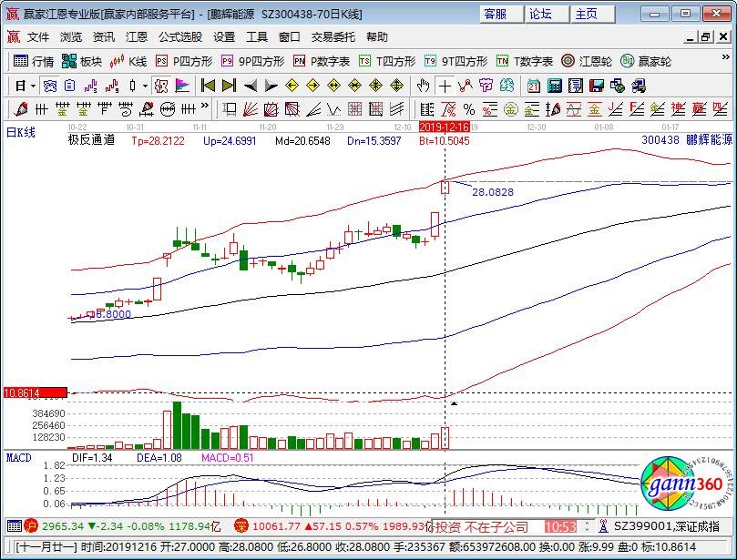Open the calendar icon showing 21
Screen dimensions: 737x560
pos(534,86)
